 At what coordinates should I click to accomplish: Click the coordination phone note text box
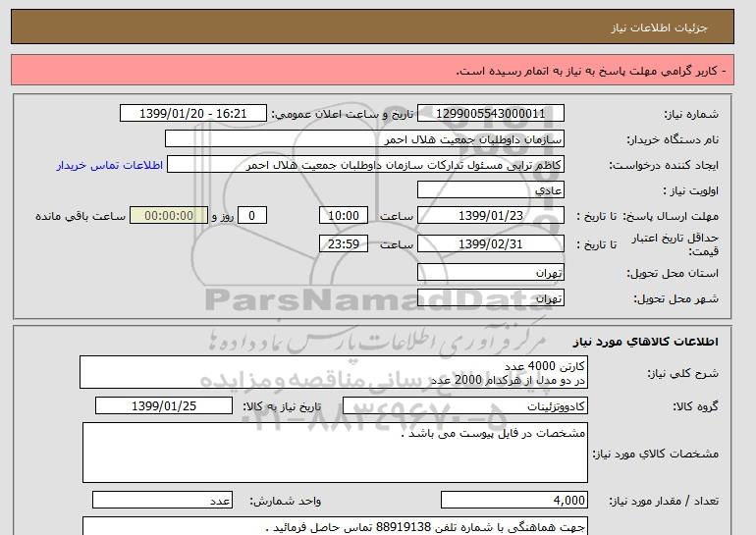[335, 526]
